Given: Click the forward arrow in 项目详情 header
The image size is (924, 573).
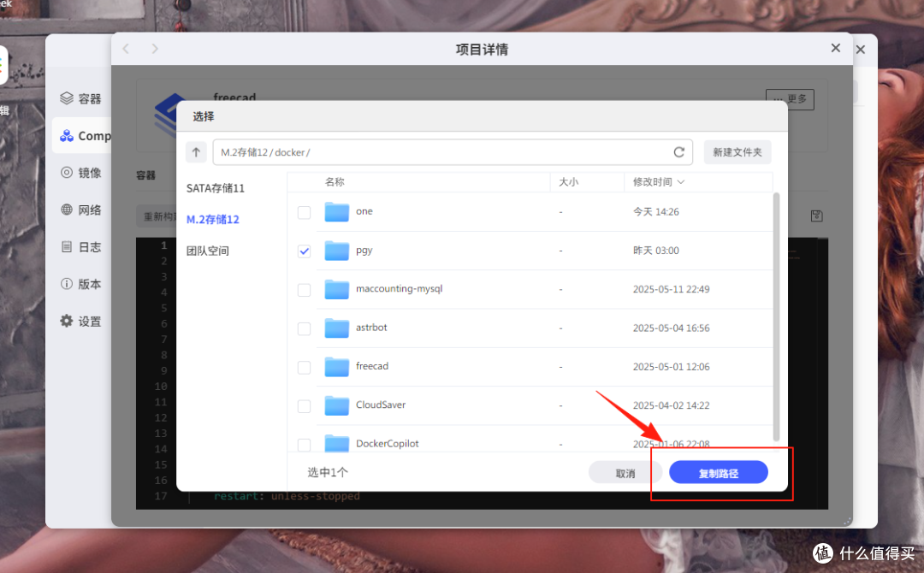Looking at the screenshot, I should pyautogui.click(x=154, y=48).
